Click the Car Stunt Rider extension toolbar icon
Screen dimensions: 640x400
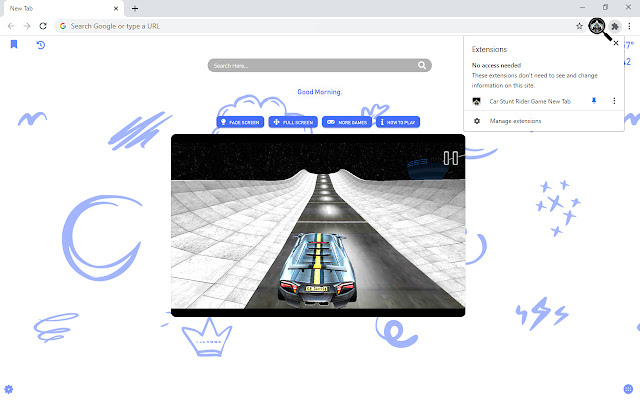coord(597,25)
